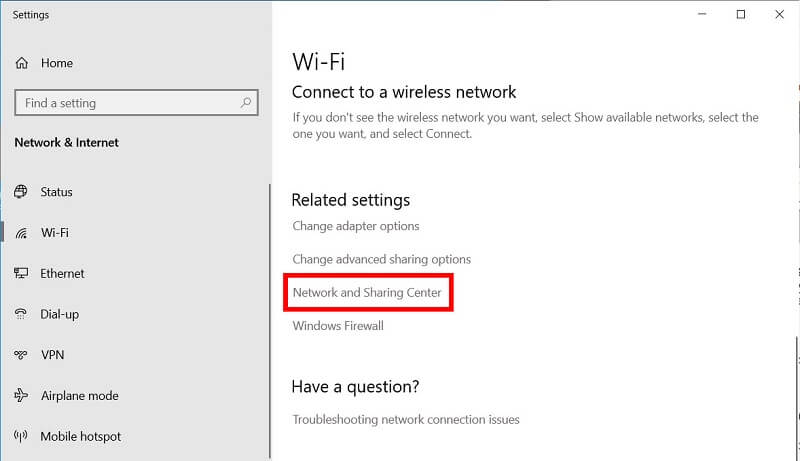800x461 pixels.
Task: Open Mobile hotspot settings
Action: click(x=81, y=436)
